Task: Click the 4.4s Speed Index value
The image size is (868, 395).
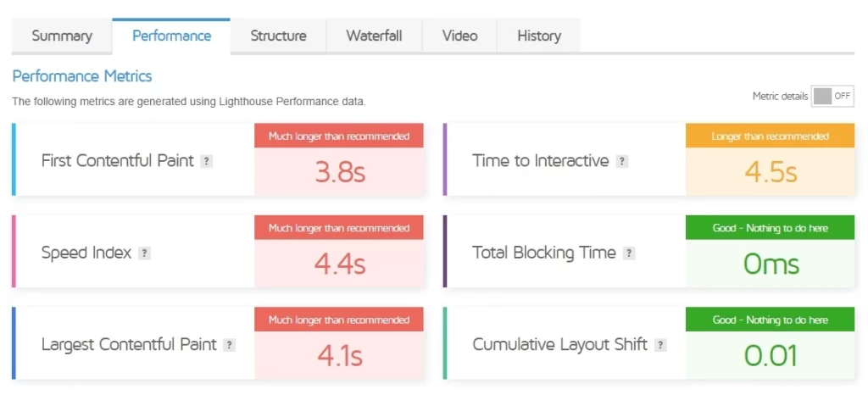Action: click(340, 264)
